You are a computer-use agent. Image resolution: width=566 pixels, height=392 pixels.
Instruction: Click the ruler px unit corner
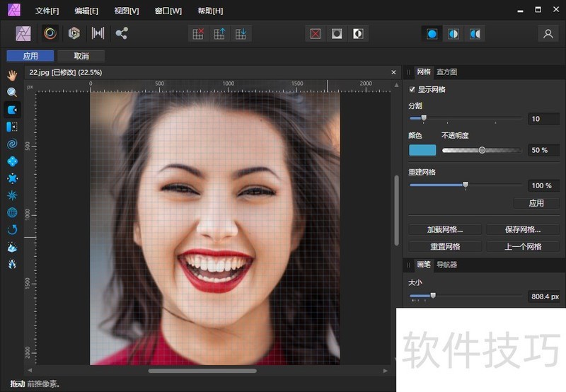tap(30, 86)
